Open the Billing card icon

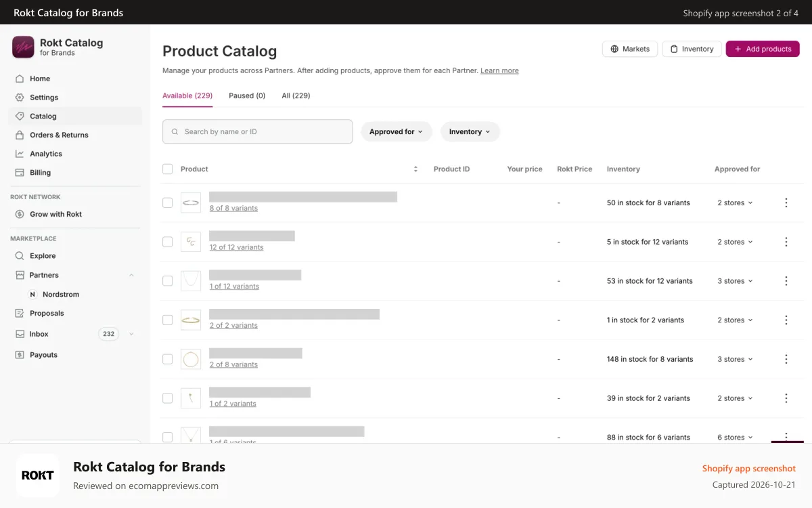tap(20, 173)
